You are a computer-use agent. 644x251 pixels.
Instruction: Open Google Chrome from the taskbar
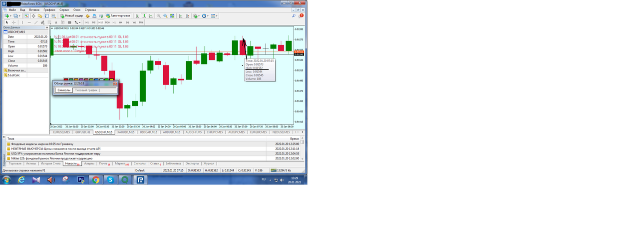pos(95,180)
